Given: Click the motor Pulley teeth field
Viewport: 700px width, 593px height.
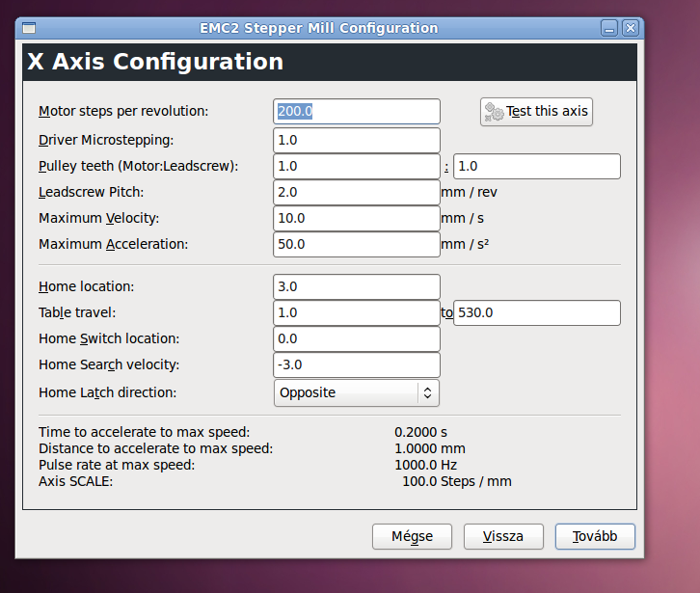Looking at the screenshot, I should tap(357, 166).
